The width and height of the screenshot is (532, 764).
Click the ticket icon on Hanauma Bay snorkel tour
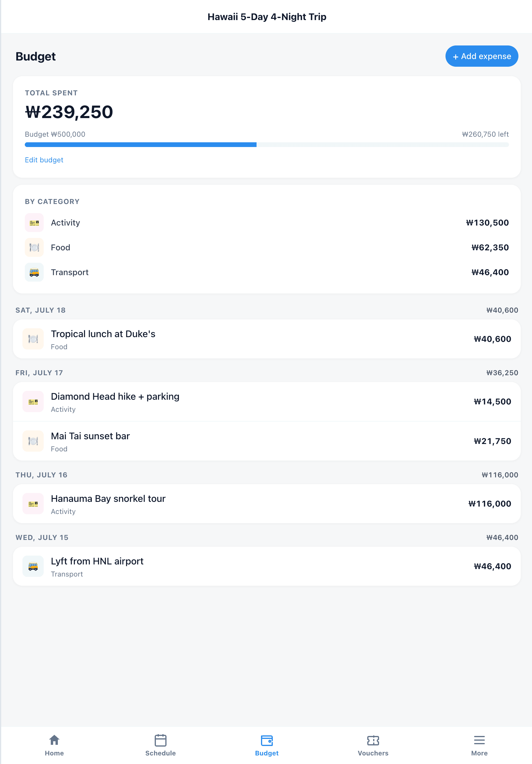pos(32,503)
